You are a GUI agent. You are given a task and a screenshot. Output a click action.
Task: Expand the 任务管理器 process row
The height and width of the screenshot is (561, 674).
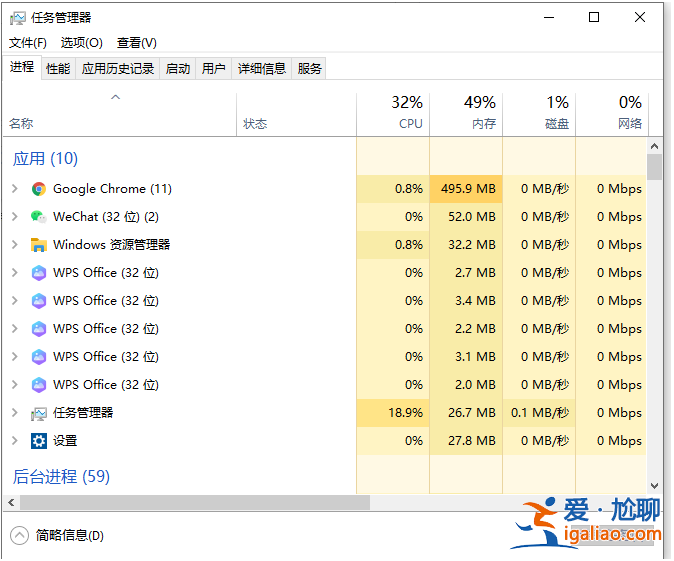[15, 413]
